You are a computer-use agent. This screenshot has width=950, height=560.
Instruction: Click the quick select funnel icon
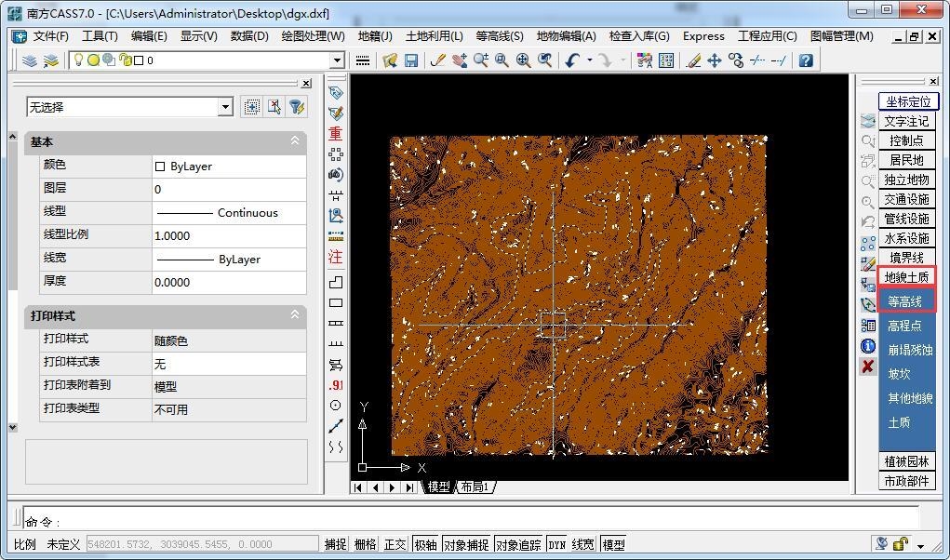click(297, 107)
